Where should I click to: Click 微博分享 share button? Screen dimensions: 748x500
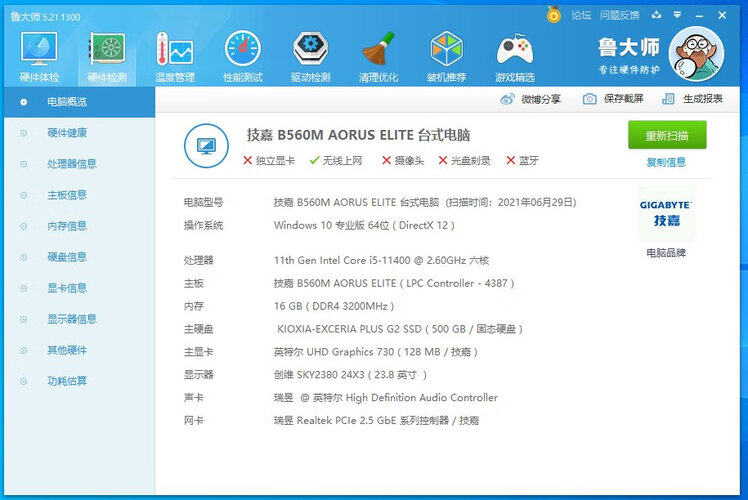(530, 99)
